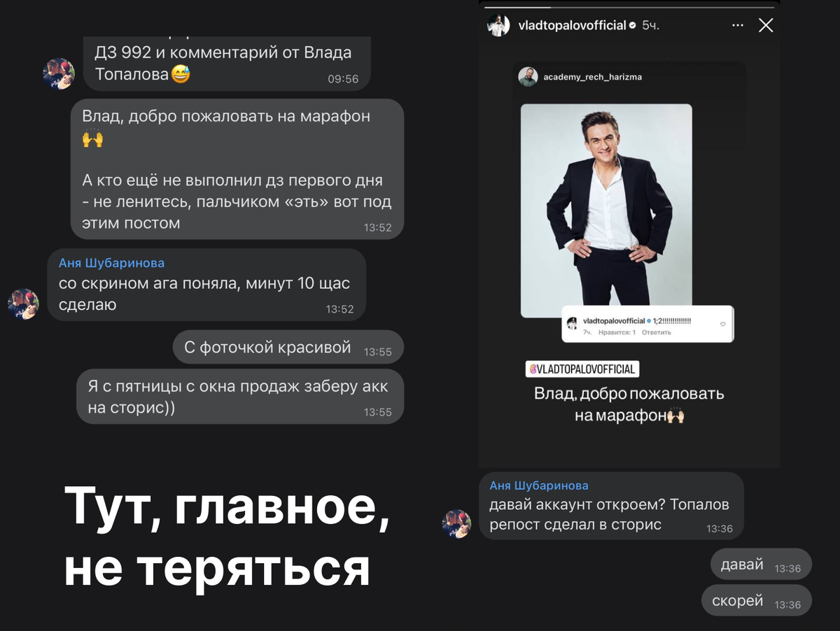The height and width of the screenshot is (631, 840).
Task: Select the Аня Шубаринова sender name on the left
Action: pyautogui.click(x=111, y=263)
